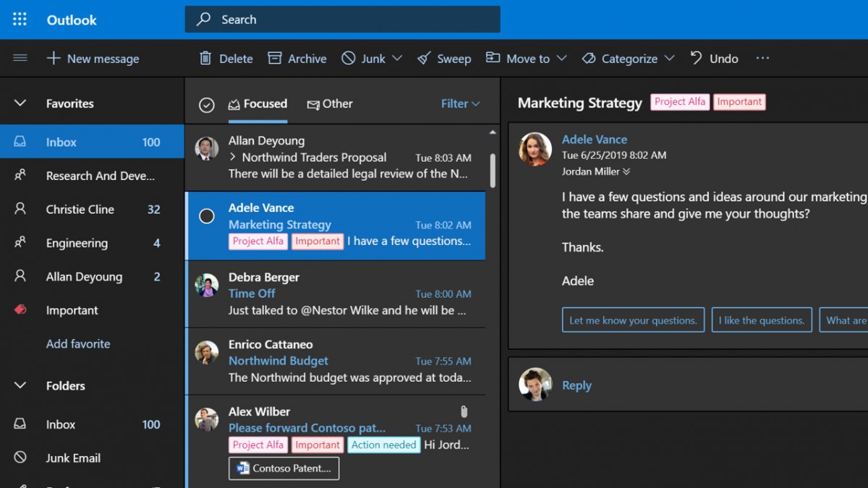Click the Archive box icon
This screenshot has width=868, height=488.
click(x=275, y=58)
